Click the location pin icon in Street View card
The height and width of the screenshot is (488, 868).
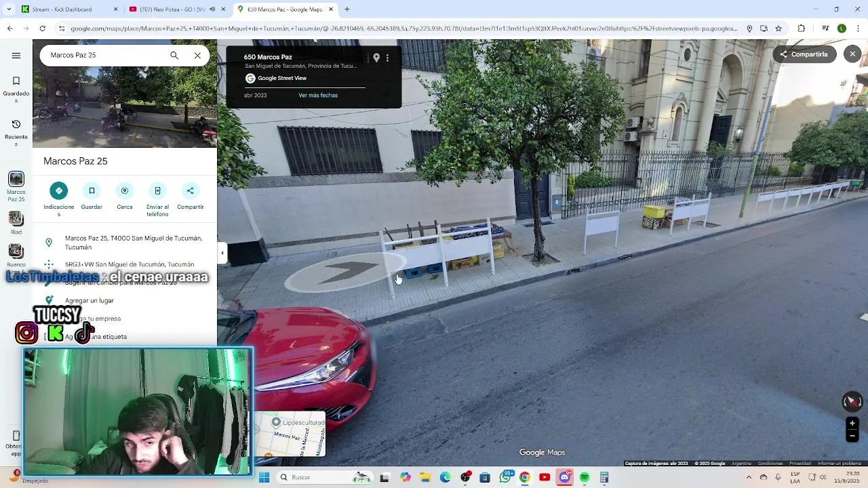[376, 58]
